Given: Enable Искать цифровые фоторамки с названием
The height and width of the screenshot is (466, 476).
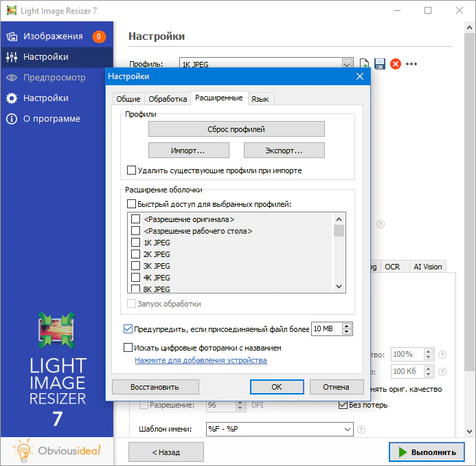Looking at the screenshot, I should tap(128, 347).
